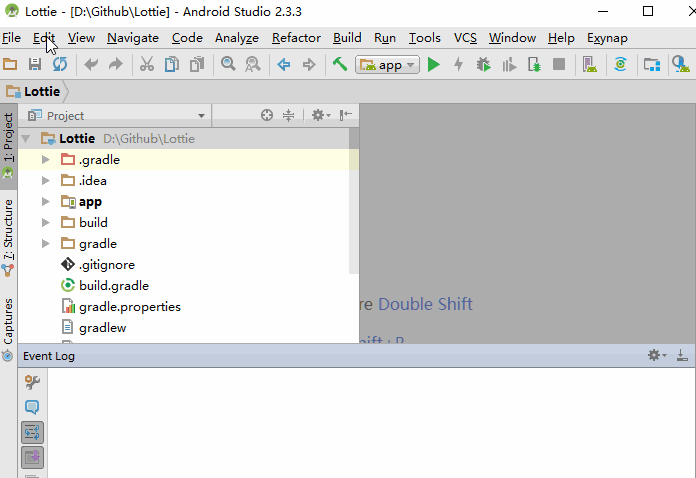Open Project panel gear settings
696x478 pixels.
tap(321, 115)
